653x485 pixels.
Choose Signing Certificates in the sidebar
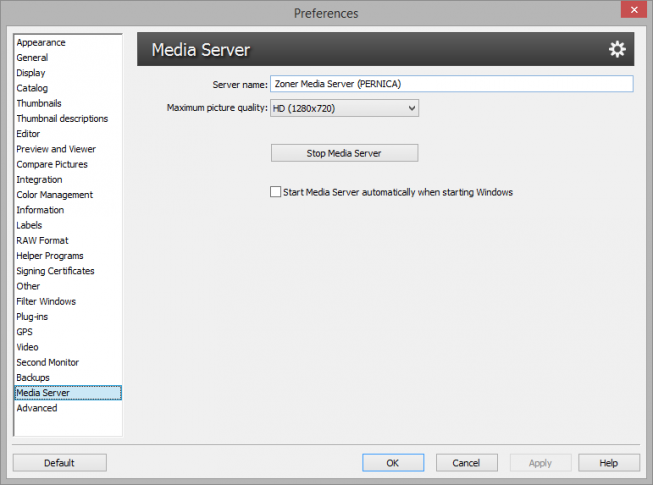click(x=55, y=271)
